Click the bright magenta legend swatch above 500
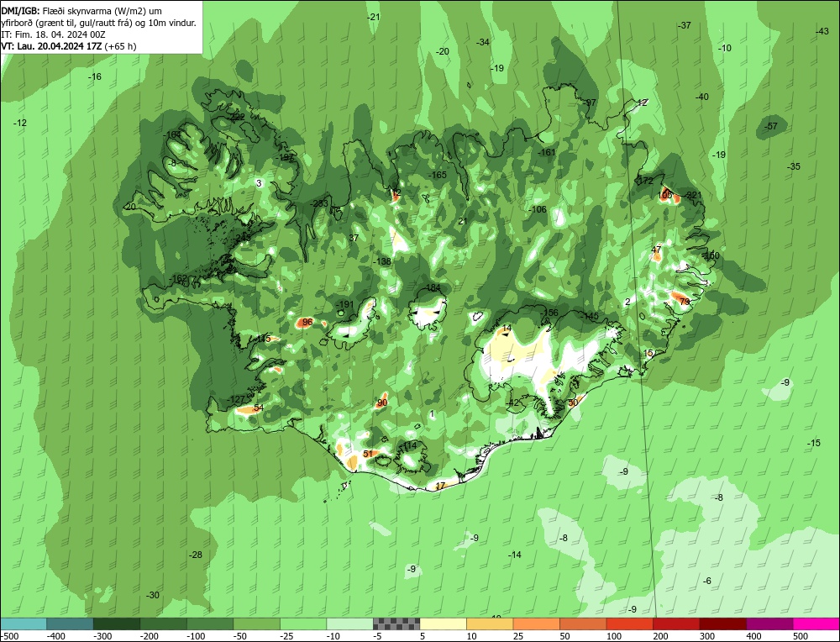Image resolution: width=840 pixels, height=642 pixels. tap(816, 624)
